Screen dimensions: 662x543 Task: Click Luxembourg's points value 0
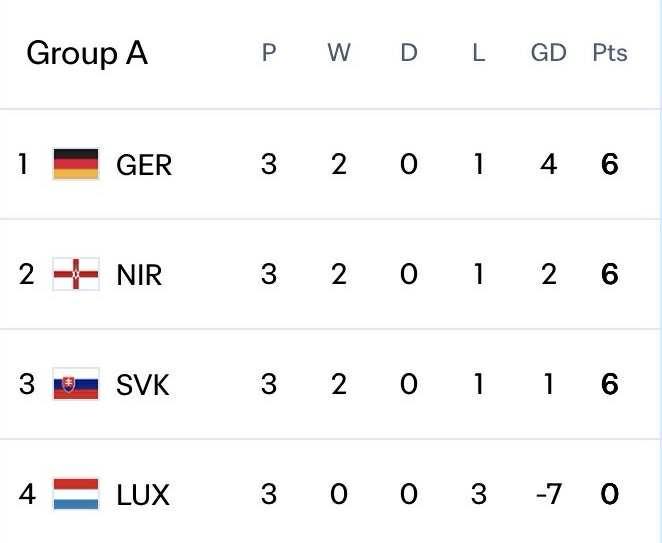click(609, 494)
